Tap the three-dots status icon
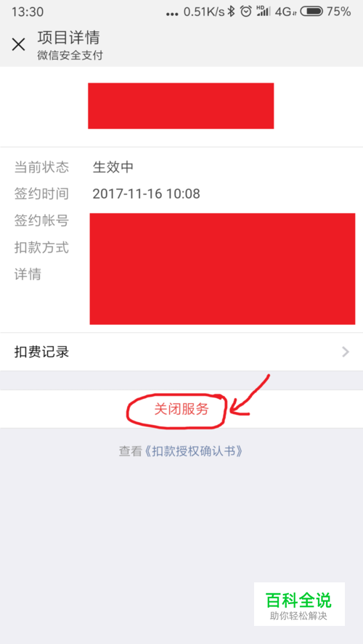363x644 pixels. click(x=172, y=14)
